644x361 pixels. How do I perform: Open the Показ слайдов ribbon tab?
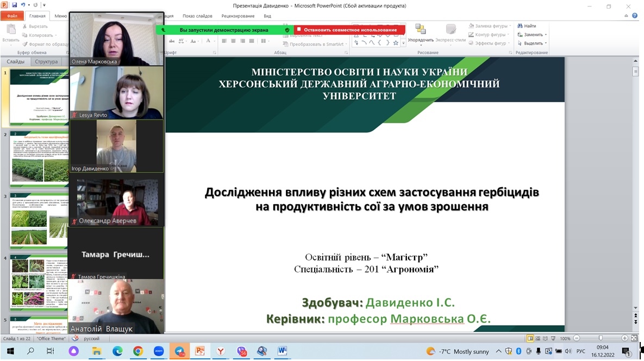[x=198, y=16]
